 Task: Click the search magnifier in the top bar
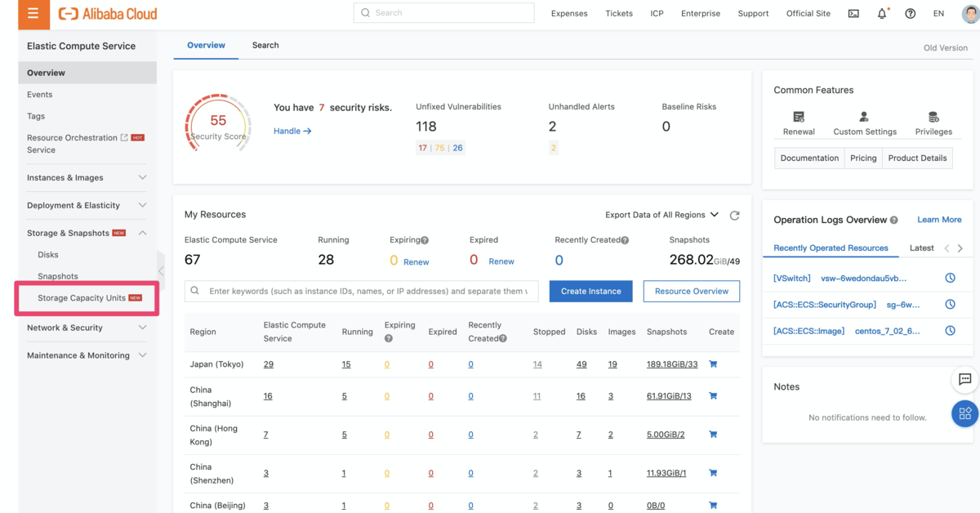tap(365, 13)
